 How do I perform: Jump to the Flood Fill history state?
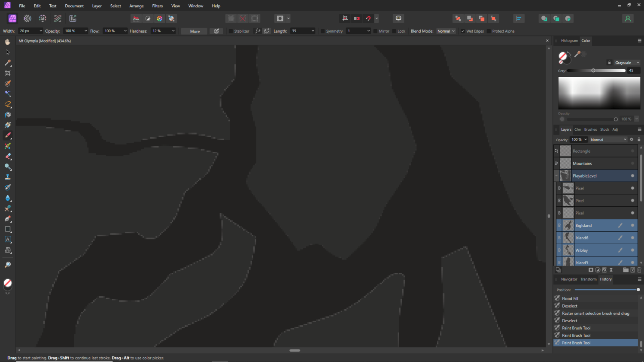(570, 299)
